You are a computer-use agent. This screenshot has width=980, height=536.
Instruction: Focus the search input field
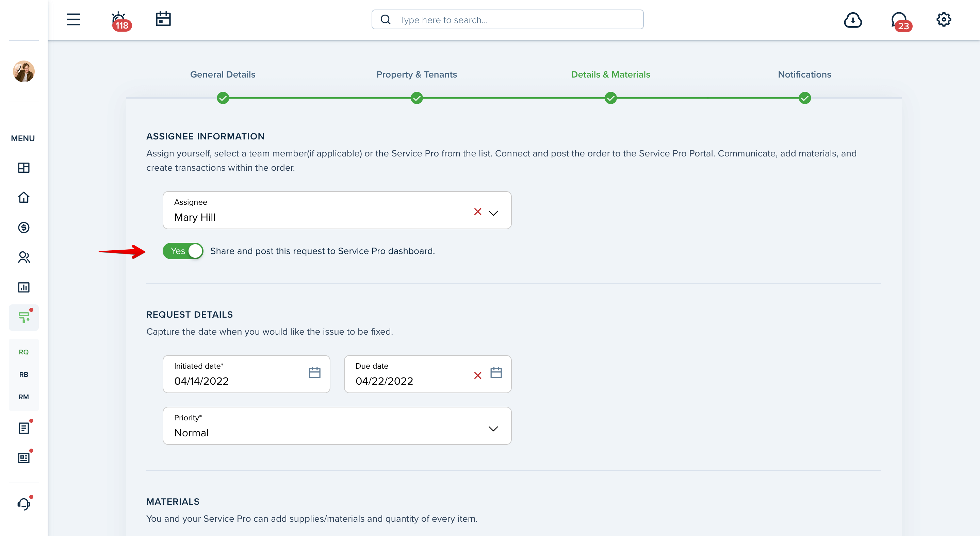pyautogui.click(x=507, y=19)
